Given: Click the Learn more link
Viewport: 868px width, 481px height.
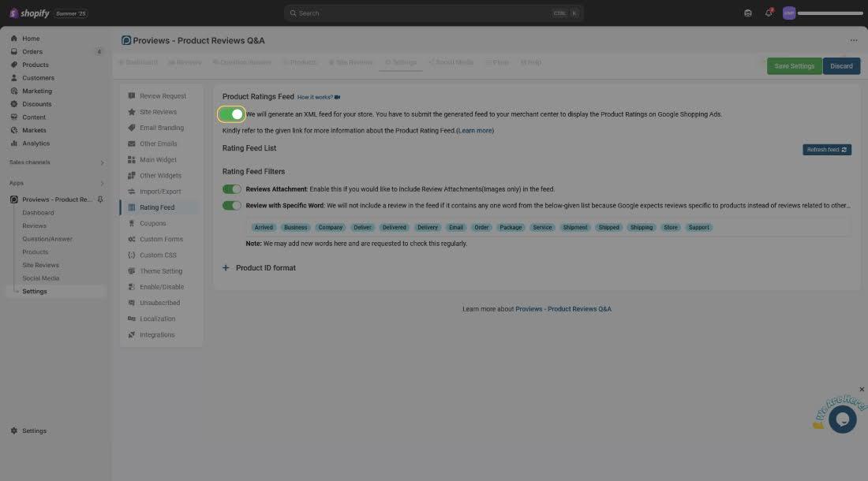Looking at the screenshot, I should 475,131.
